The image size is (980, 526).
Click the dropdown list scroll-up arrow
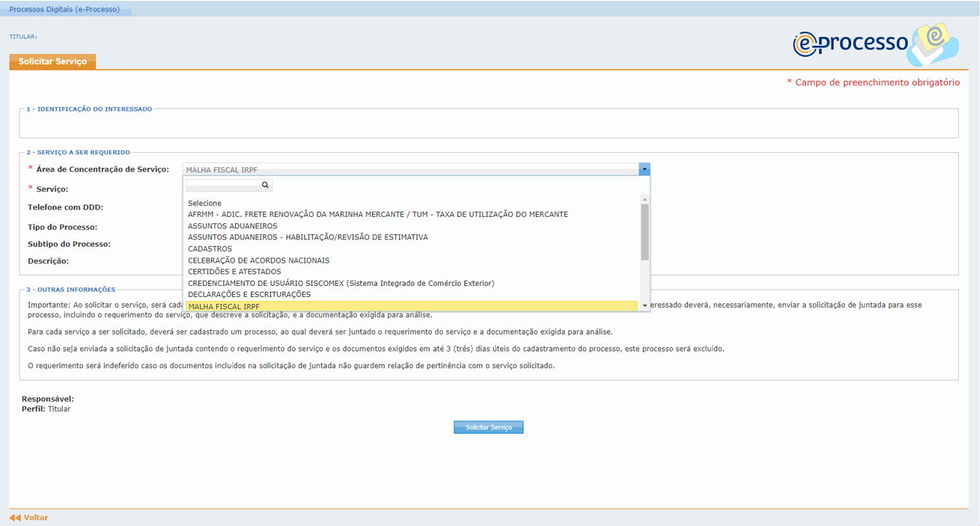point(644,199)
